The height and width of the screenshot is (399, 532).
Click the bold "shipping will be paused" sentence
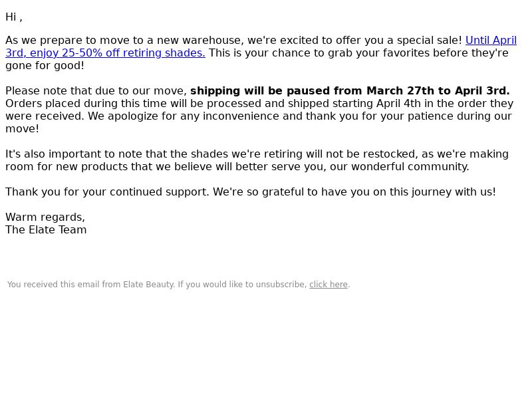coord(350,91)
